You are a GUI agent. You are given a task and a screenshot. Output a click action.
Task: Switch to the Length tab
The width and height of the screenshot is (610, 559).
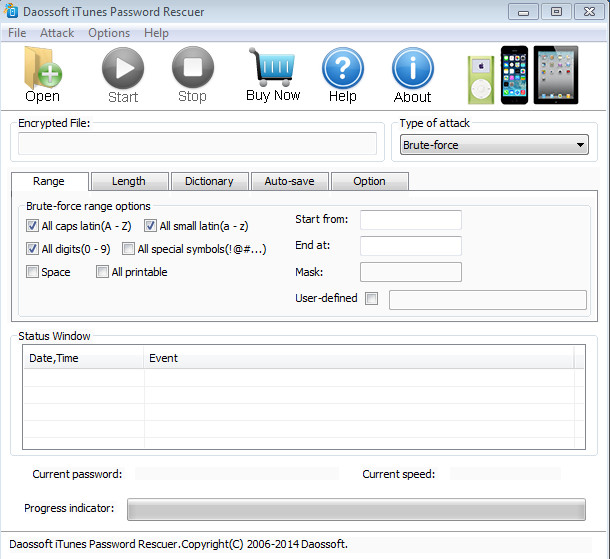(x=129, y=181)
